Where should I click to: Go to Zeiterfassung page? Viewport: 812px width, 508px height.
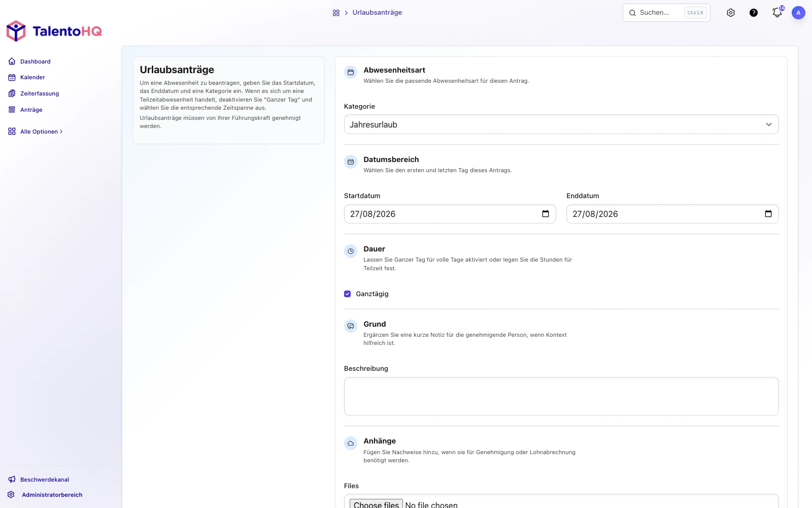pyautogui.click(x=40, y=93)
